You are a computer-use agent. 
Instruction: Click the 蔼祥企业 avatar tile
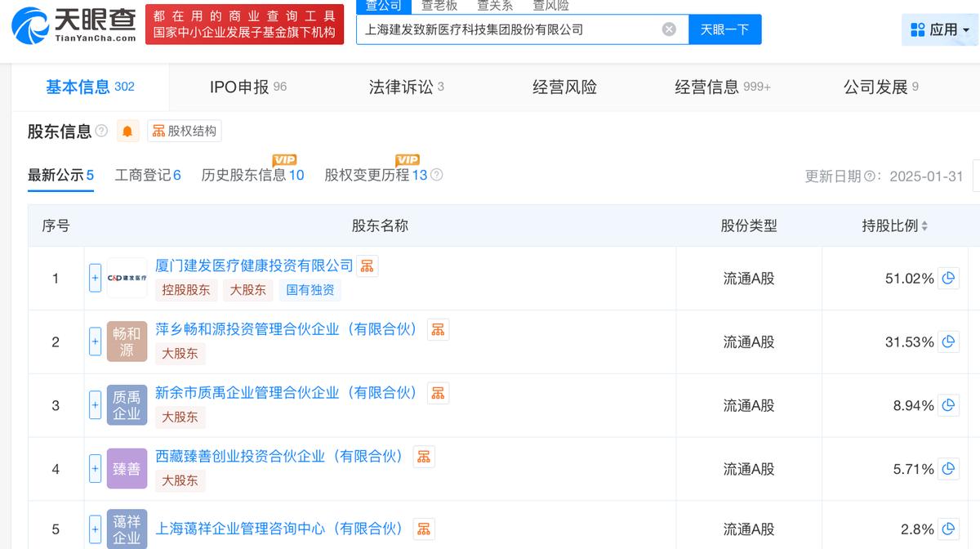(127, 529)
